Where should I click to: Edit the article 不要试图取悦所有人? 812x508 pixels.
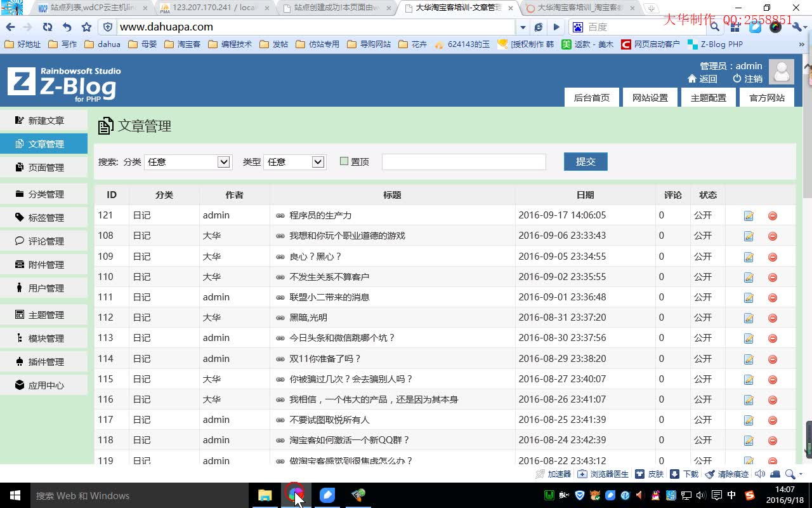point(749,420)
